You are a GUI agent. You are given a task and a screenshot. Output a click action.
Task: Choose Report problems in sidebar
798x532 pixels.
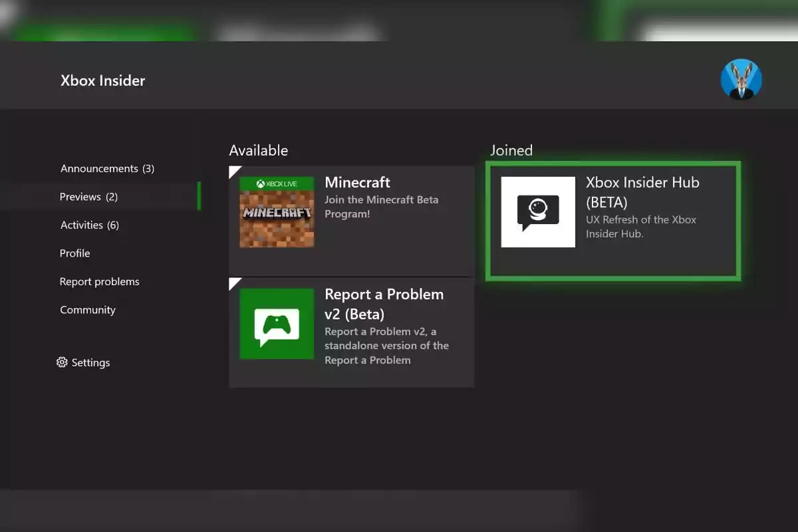pyautogui.click(x=99, y=282)
